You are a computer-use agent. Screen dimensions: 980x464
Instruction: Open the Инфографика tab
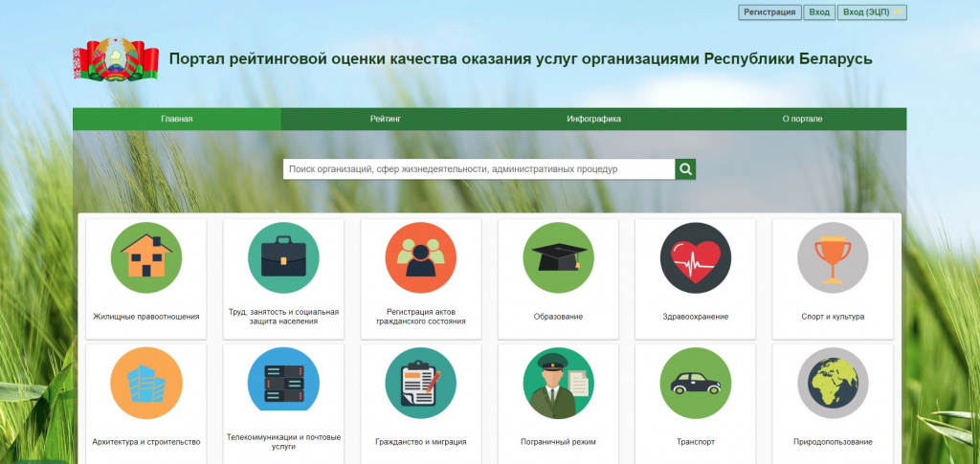tap(593, 120)
